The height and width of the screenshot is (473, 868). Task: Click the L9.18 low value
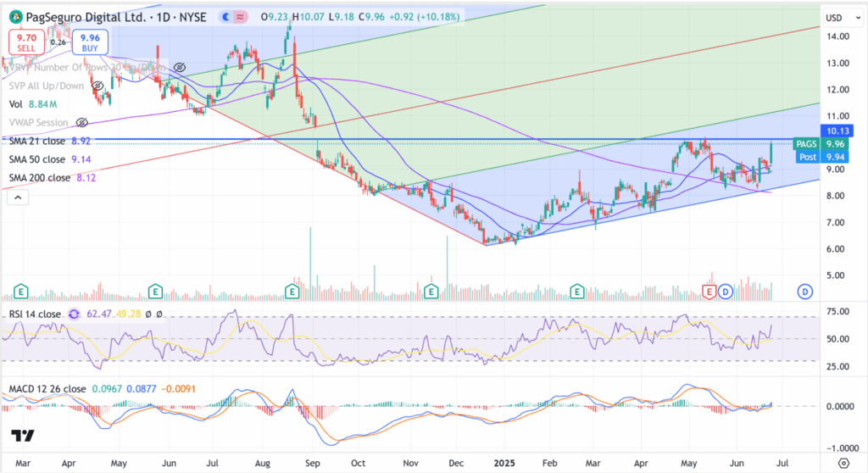(x=342, y=17)
